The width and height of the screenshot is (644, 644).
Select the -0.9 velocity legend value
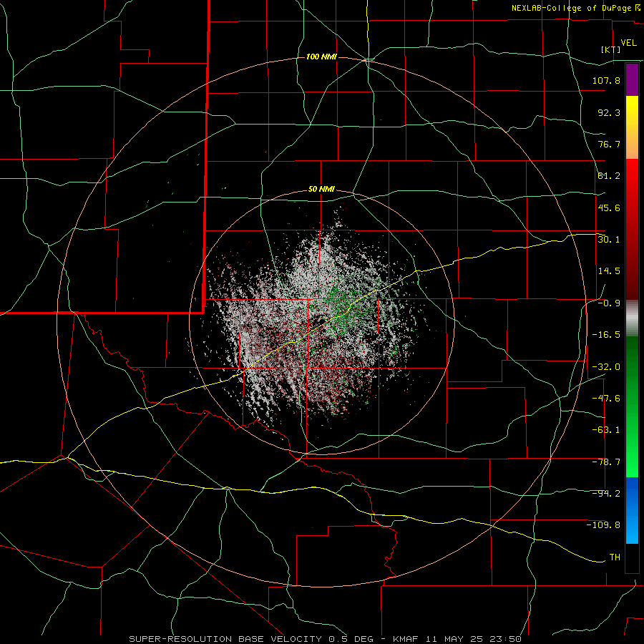tap(609, 303)
